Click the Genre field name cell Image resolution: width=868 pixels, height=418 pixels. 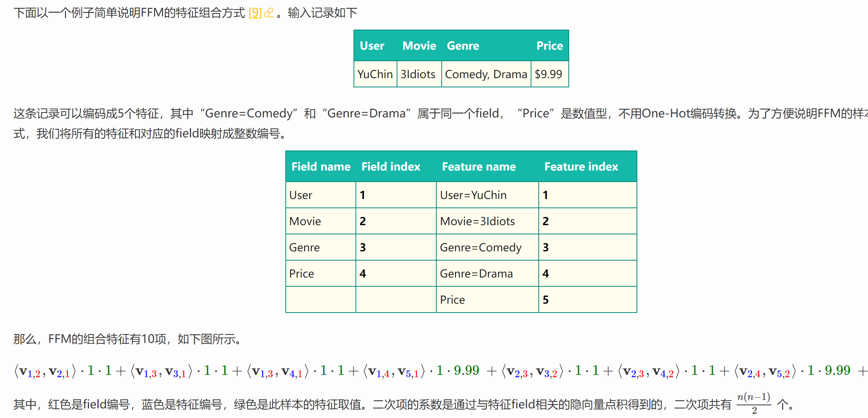coord(321,247)
